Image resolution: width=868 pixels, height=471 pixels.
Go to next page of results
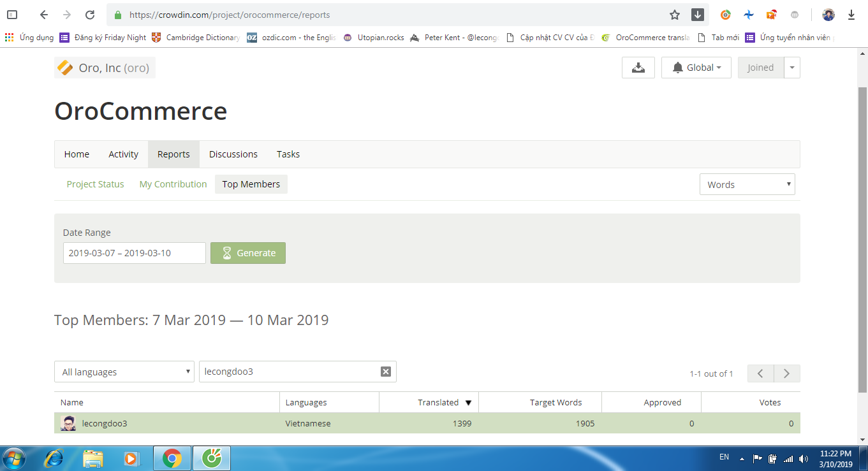(787, 373)
